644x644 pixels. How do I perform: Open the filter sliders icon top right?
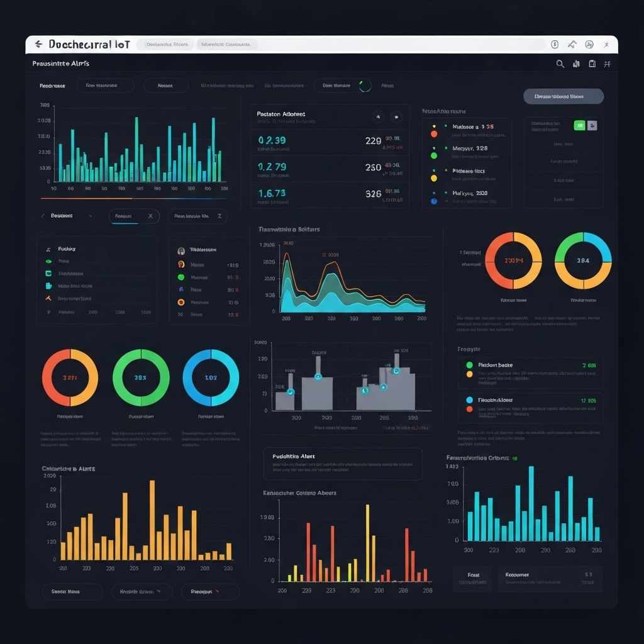pos(608,64)
